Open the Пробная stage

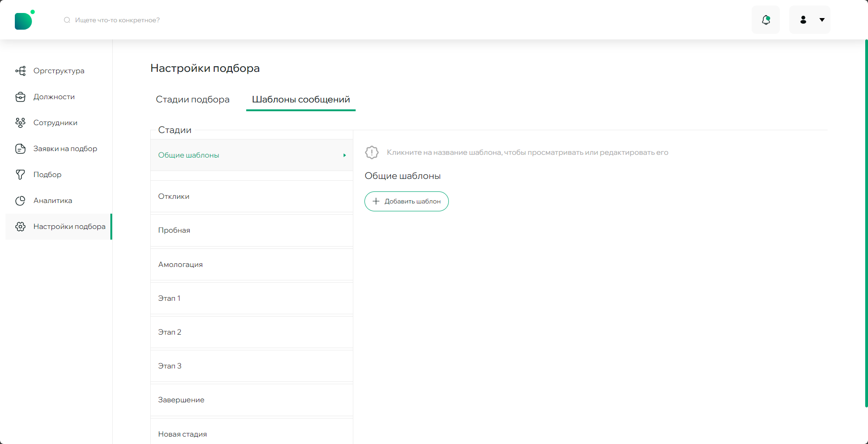(x=252, y=230)
